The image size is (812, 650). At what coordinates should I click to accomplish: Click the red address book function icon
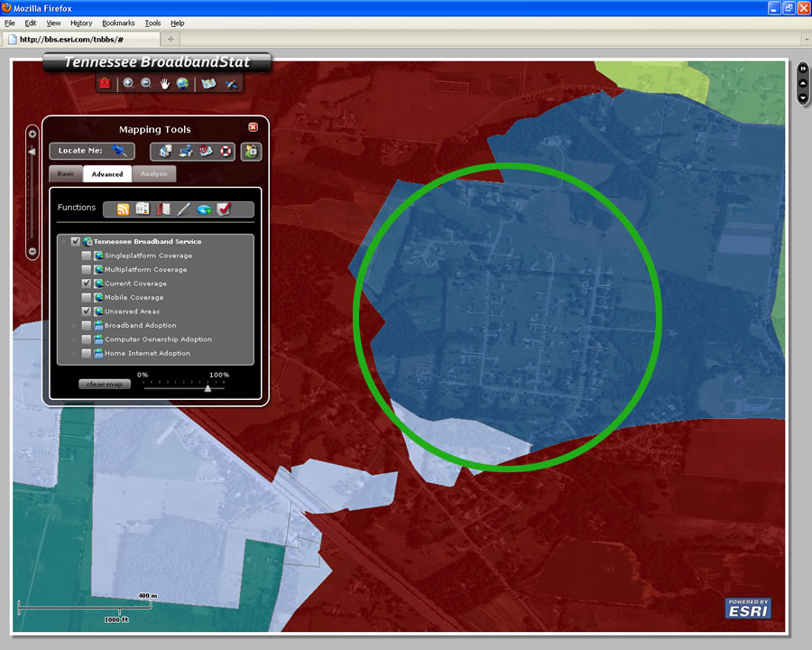(163, 209)
